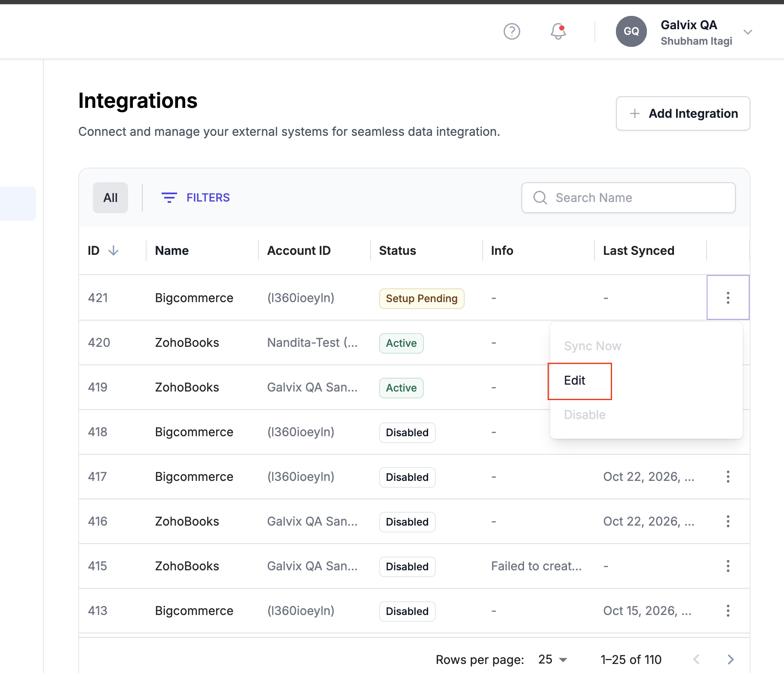Click the Status column header

pos(398,251)
